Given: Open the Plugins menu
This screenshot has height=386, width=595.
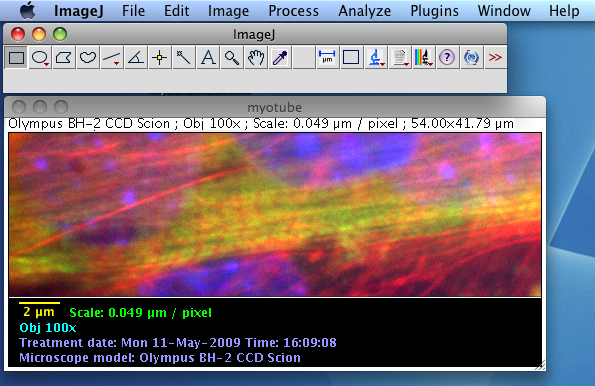Looking at the screenshot, I should click(434, 11).
